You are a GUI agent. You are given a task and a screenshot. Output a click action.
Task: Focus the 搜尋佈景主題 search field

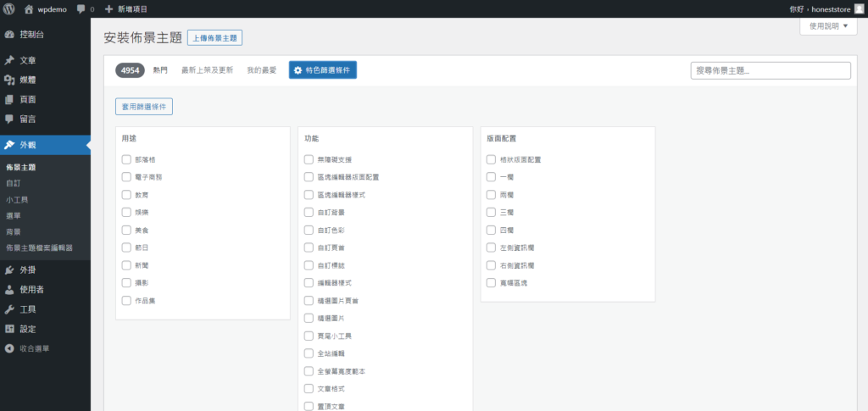click(x=771, y=70)
